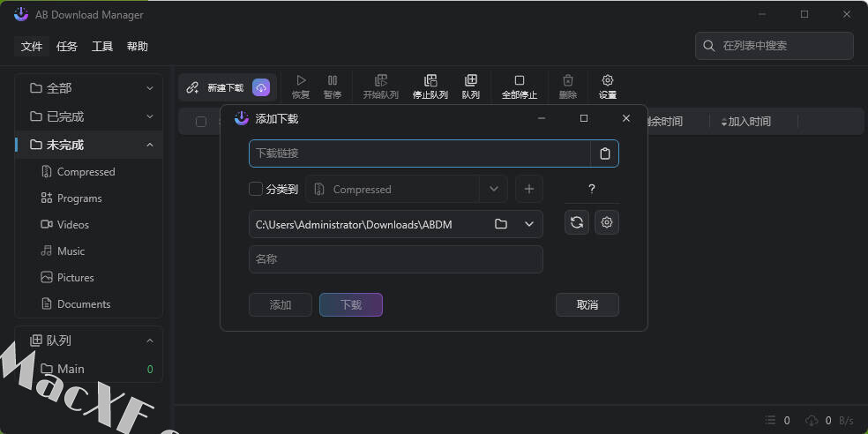Maximize the 添加下载 dialog
Image resolution: width=868 pixels, height=434 pixels.
583,118
